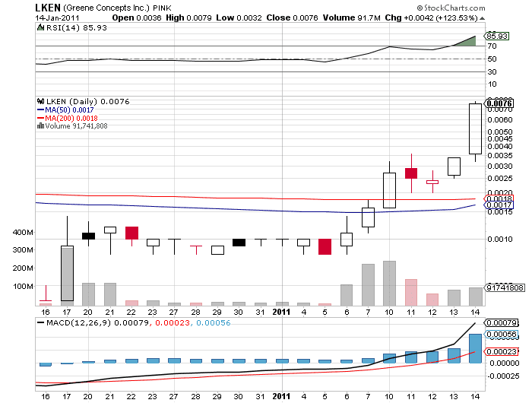The image size is (532, 403).
Task: Click the volume bars icon in legend
Action: pyautogui.click(x=40, y=126)
